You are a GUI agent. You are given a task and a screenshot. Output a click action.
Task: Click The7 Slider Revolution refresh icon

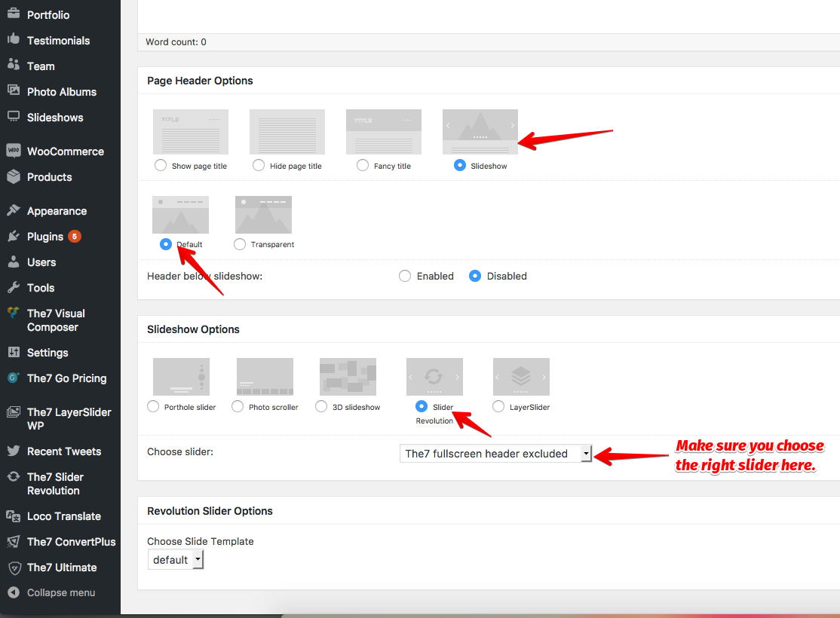[14, 476]
